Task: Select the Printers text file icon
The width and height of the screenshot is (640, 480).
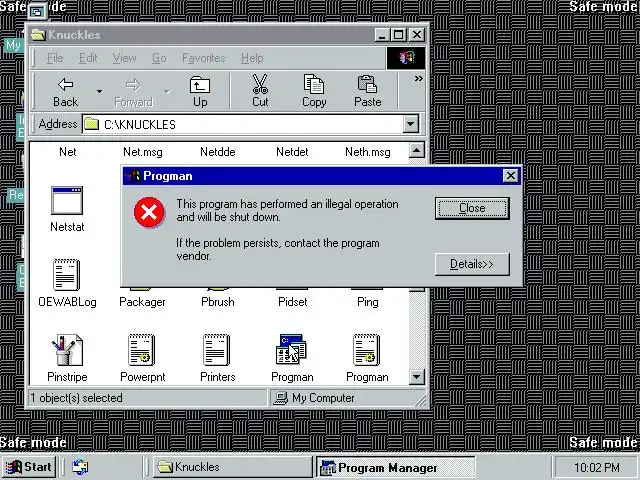Action: [x=216, y=350]
